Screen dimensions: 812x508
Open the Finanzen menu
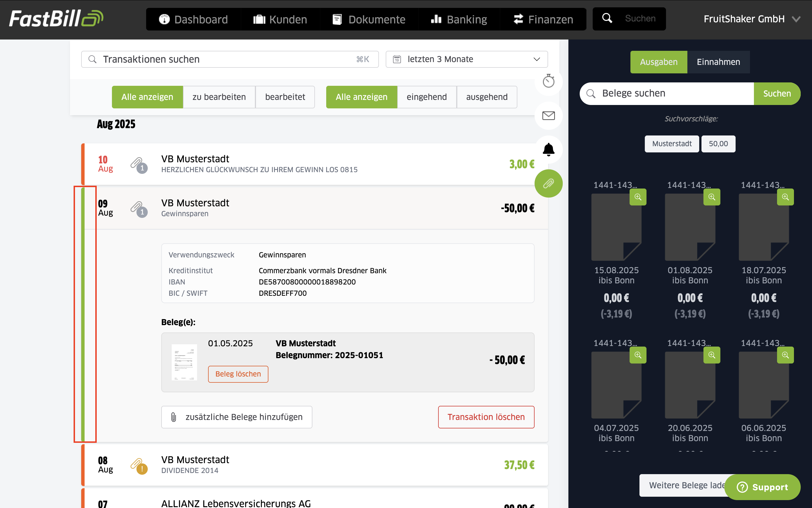pos(543,19)
